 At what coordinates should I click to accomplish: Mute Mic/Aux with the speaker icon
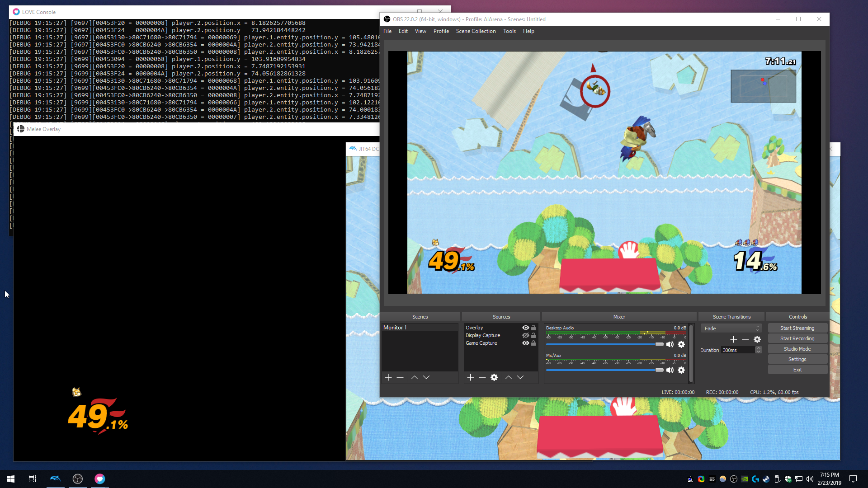point(670,370)
